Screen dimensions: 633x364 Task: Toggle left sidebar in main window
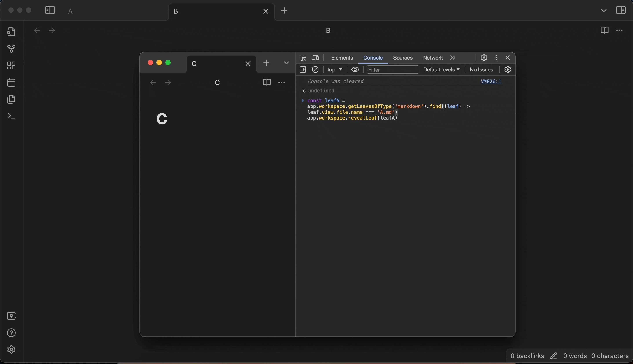(x=50, y=10)
